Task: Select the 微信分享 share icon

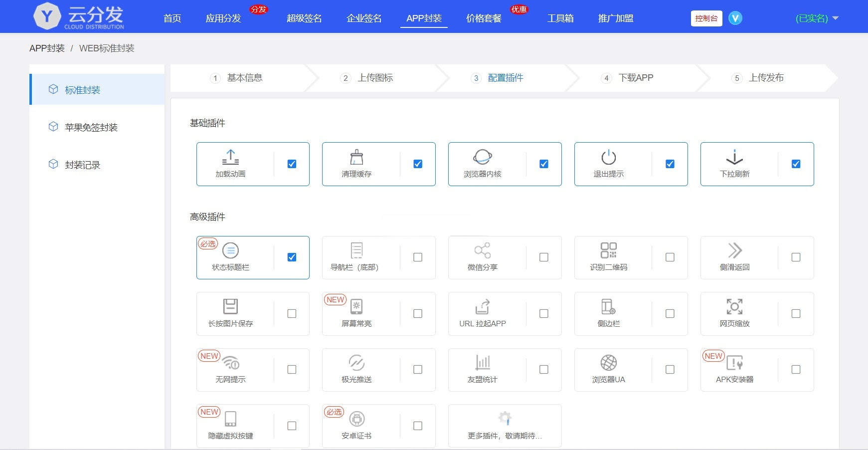Action: (x=483, y=251)
